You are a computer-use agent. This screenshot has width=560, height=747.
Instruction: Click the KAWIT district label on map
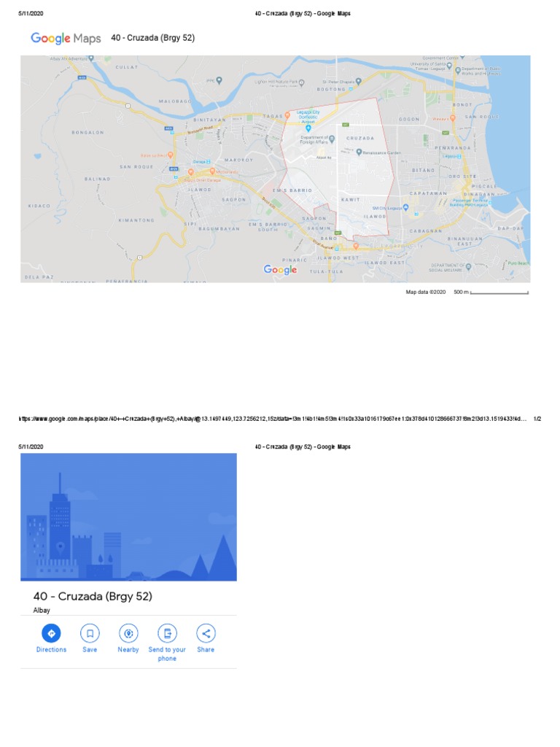point(351,200)
